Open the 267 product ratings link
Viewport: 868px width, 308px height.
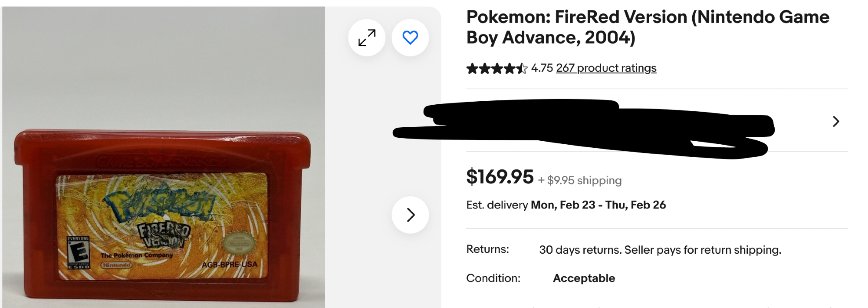tap(606, 68)
